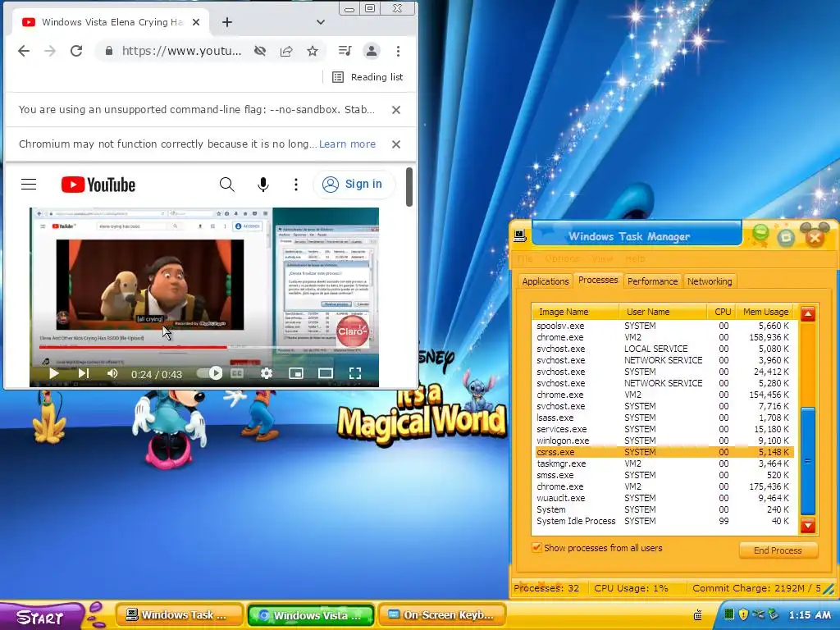Open Chromium three-dot menu

pyautogui.click(x=398, y=51)
